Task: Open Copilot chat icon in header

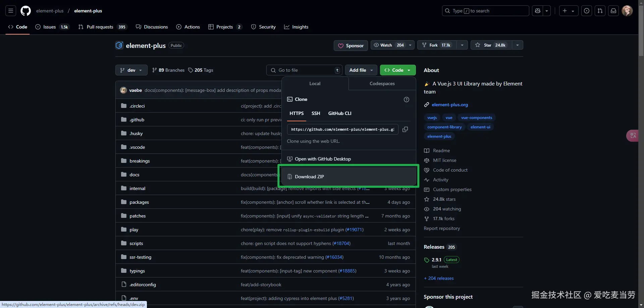Action: [538, 11]
